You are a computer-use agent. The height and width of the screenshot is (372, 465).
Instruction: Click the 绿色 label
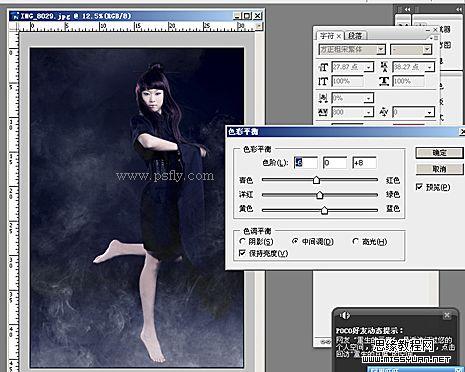(393, 194)
